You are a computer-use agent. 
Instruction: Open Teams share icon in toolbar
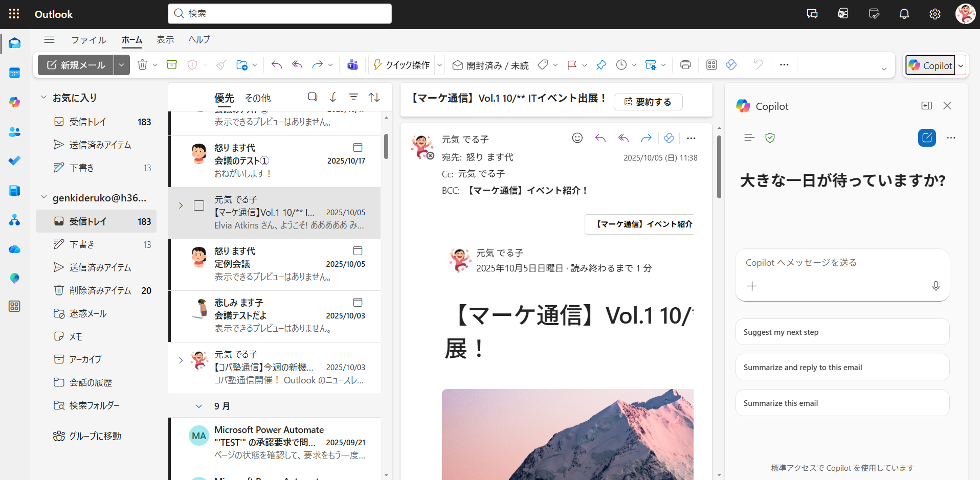point(352,65)
